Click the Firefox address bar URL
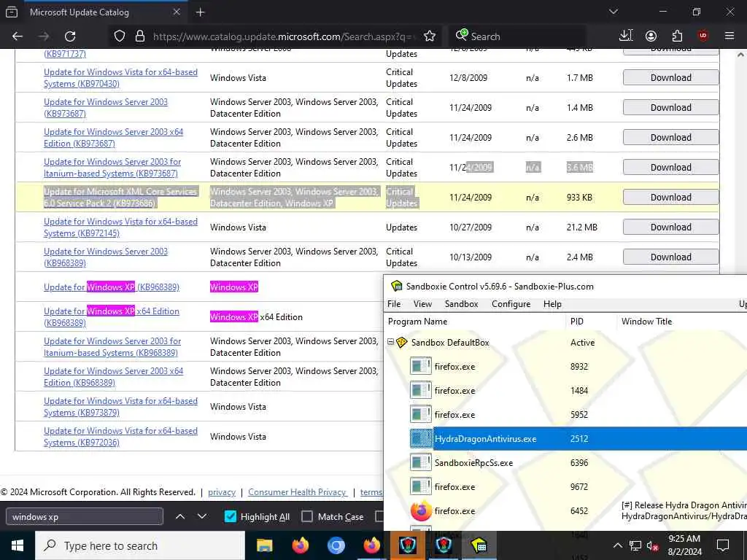747x560 pixels. 284,36
